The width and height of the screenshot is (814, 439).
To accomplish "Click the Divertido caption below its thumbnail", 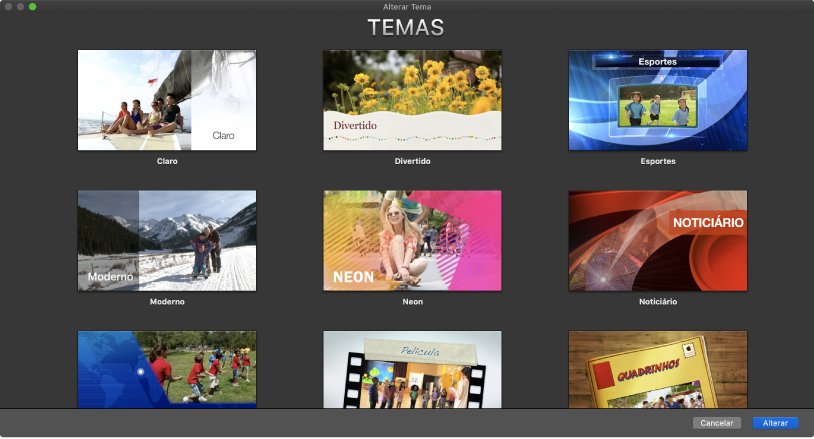I will 412,161.
